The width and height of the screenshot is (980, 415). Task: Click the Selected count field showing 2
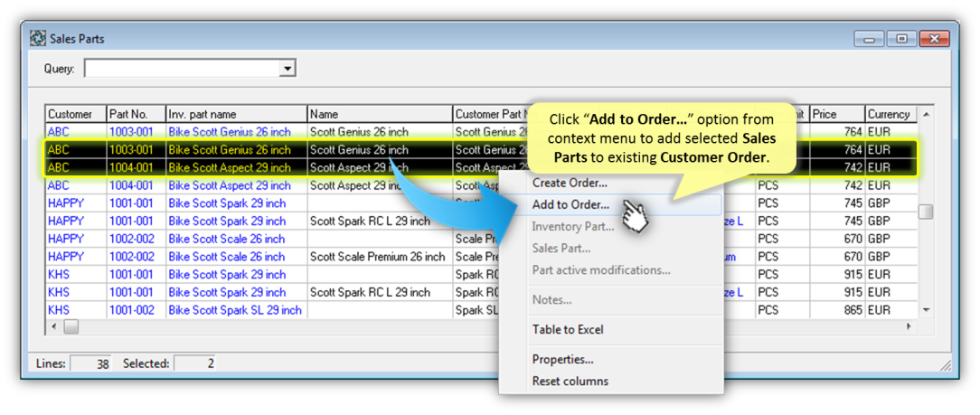click(194, 363)
